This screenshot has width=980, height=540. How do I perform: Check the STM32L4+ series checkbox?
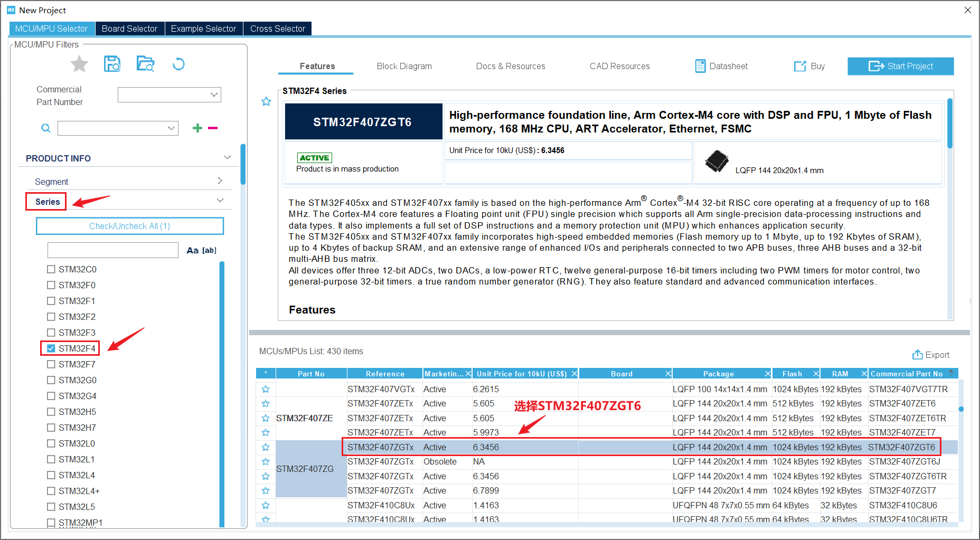(x=51, y=491)
